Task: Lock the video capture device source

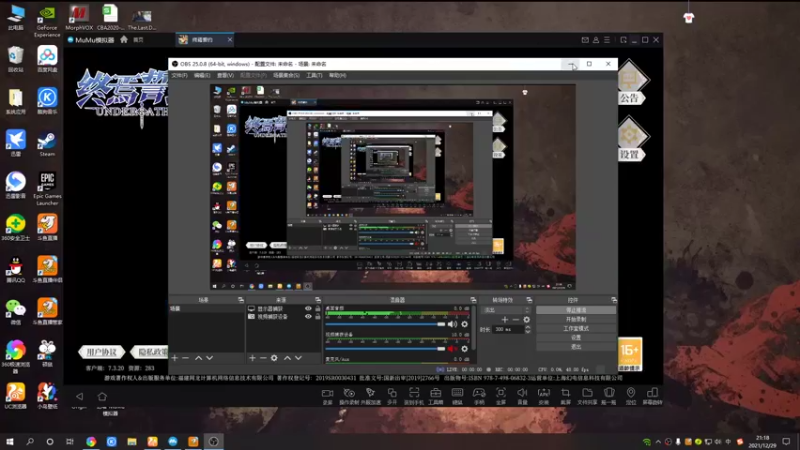Action: tap(317, 316)
